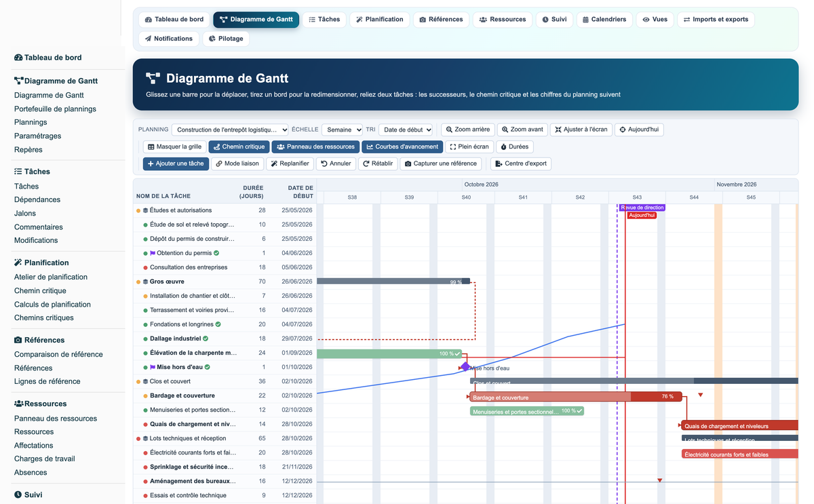Select the Imports et exports tab
This screenshot has height=504, width=814.
(716, 20)
